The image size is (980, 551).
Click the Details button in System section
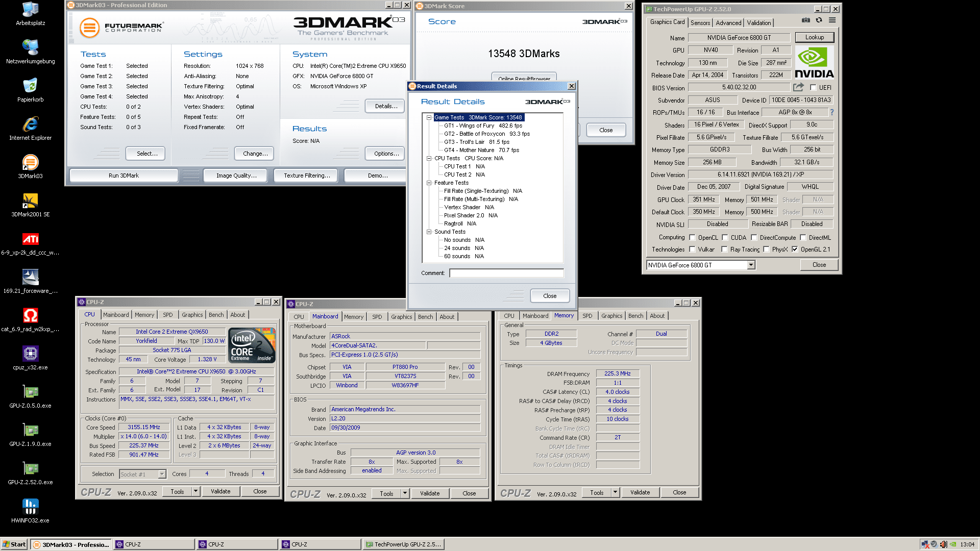[386, 106]
